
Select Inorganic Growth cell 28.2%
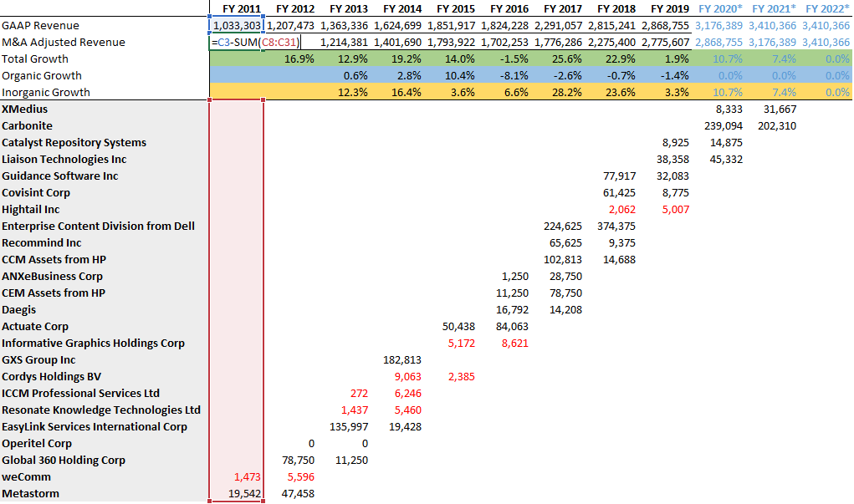click(x=566, y=93)
